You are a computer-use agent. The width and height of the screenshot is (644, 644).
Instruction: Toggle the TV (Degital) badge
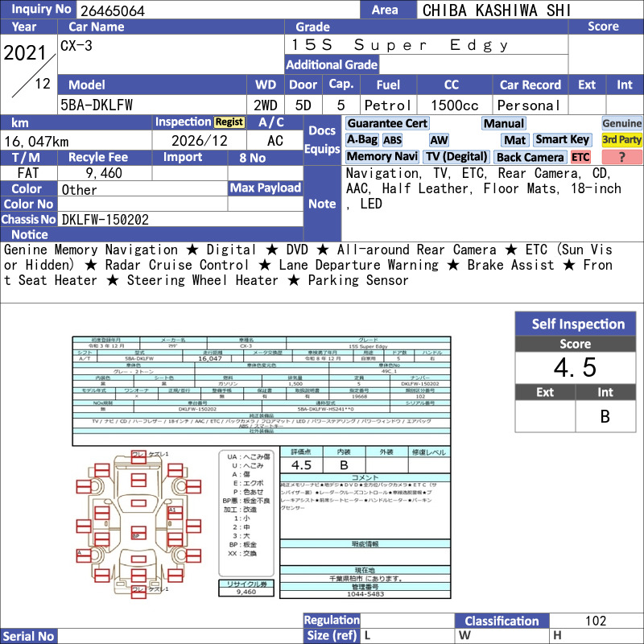coord(456,156)
